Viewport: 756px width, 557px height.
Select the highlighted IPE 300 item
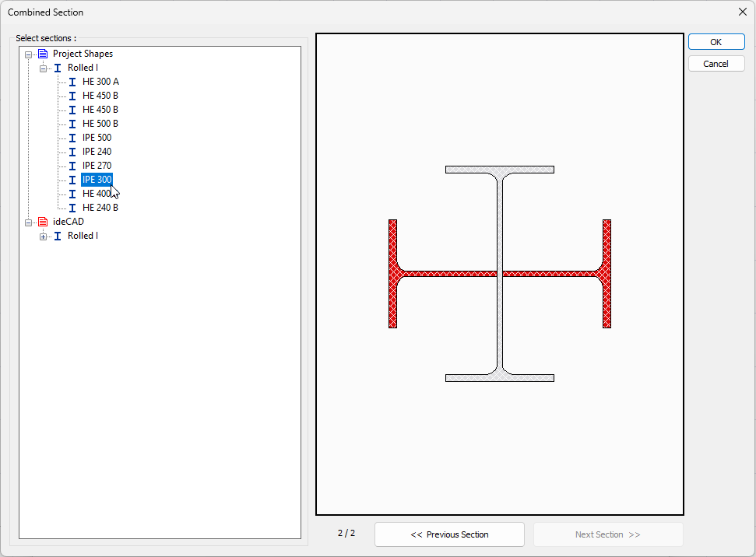click(97, 180)
